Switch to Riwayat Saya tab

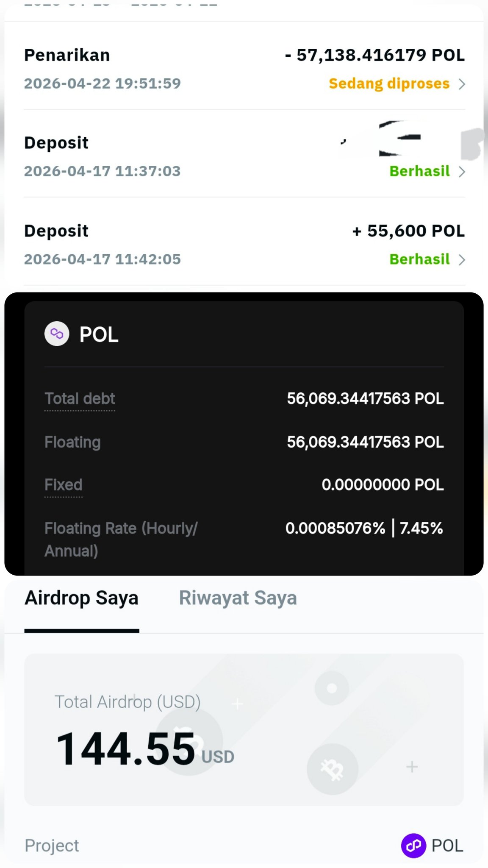point(238,598)
